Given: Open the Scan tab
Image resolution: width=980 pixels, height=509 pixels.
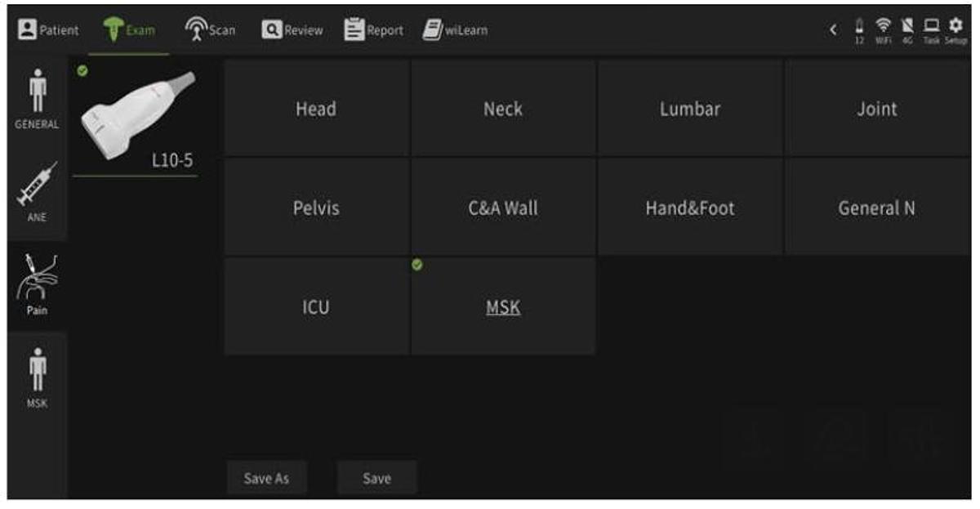Looking at the screenshot, I should click(211, 30).
